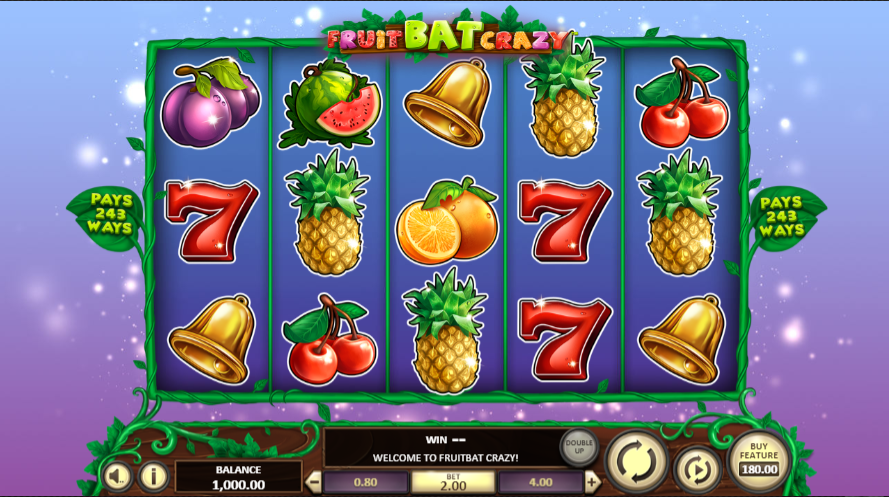Viewport: 889px width, 497px height.
Task: Open the info paytable button
Action: [154, 476]
